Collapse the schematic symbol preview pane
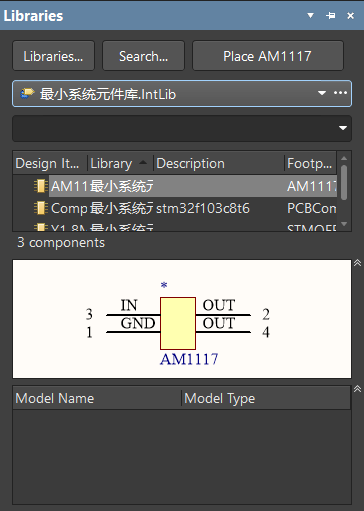The height and width of the screenshot is (511, 364). [357, 263]
